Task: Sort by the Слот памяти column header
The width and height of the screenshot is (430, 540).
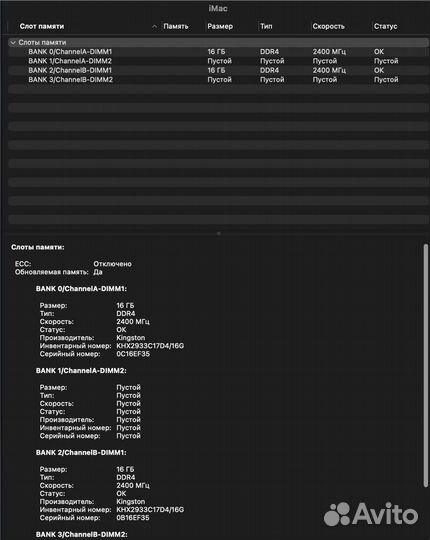Action: click(42, 27)
